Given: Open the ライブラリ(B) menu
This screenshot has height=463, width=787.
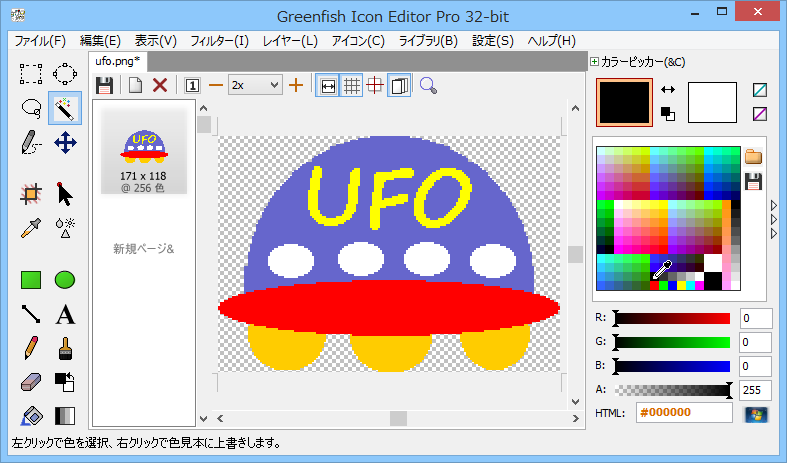Looking at the screenshot, I should click(428, 41).
